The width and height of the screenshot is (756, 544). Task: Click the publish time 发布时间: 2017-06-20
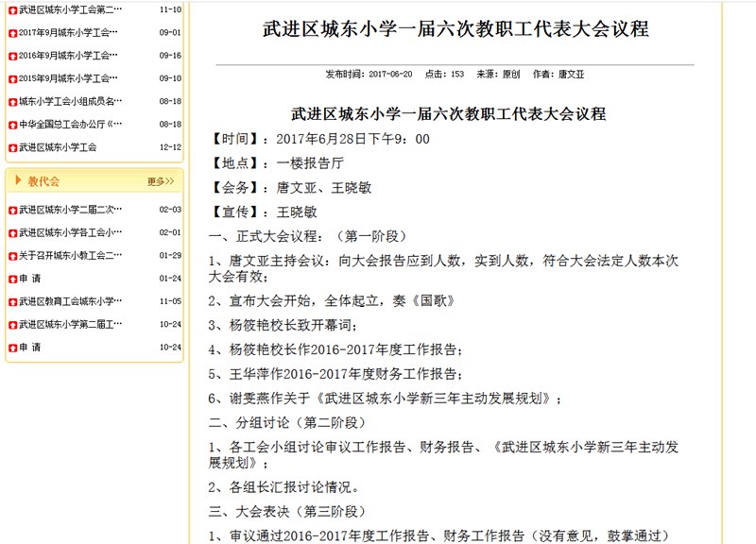[x=369, y=75]
